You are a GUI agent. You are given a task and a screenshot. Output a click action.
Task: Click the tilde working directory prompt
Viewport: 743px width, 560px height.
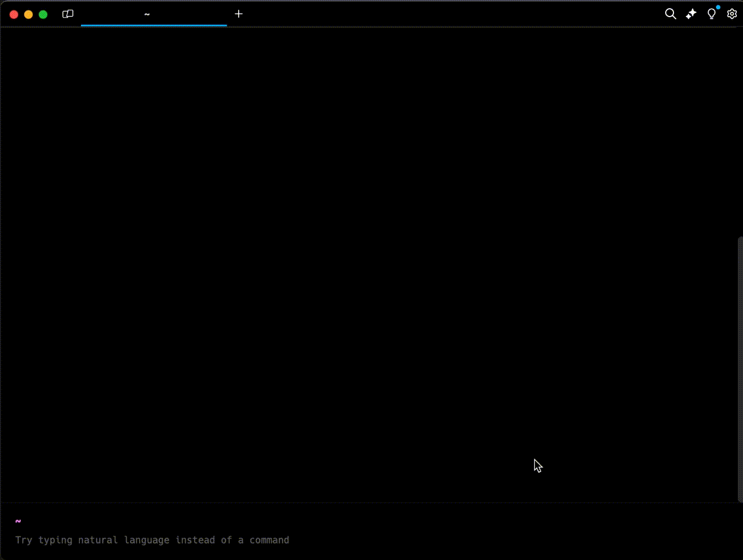pos(18,521)
